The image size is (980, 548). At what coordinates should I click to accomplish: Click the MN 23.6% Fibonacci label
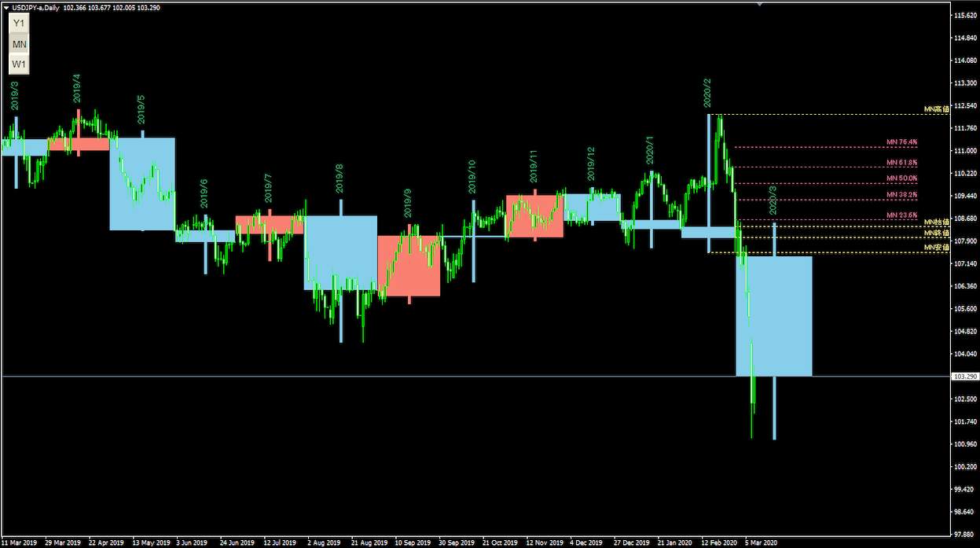tap(901, 215)
